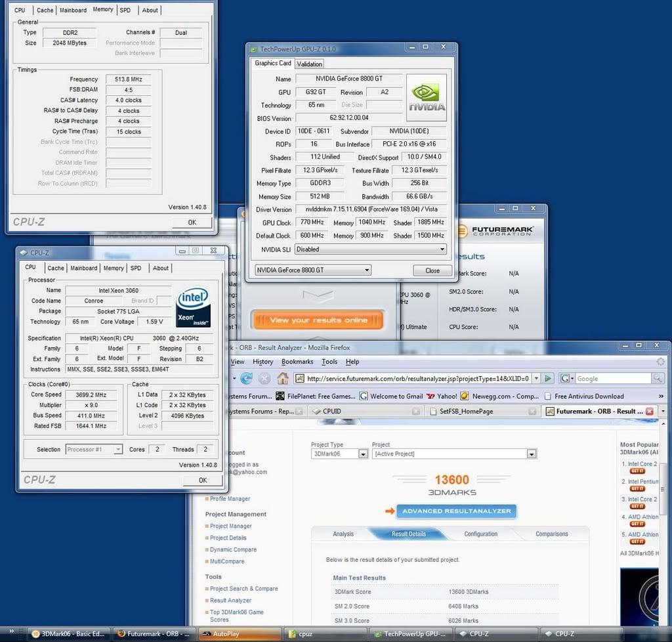The image size is (672, 642).
Task: Close the Futuremark ORB tab
Action: click(x=650, y=412)
